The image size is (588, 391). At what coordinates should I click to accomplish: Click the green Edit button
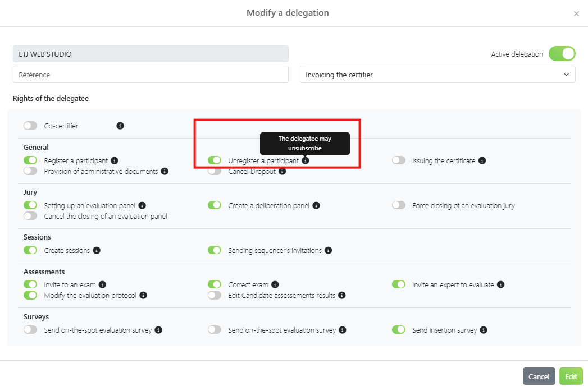coord(571,376)
